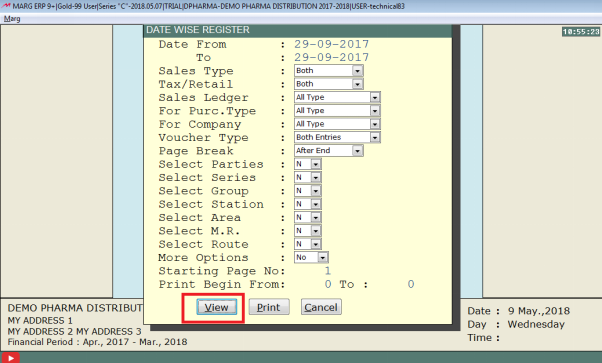Click the To date field value
The width and height of the screenshot is (602, 363).
tap(331, 58)
